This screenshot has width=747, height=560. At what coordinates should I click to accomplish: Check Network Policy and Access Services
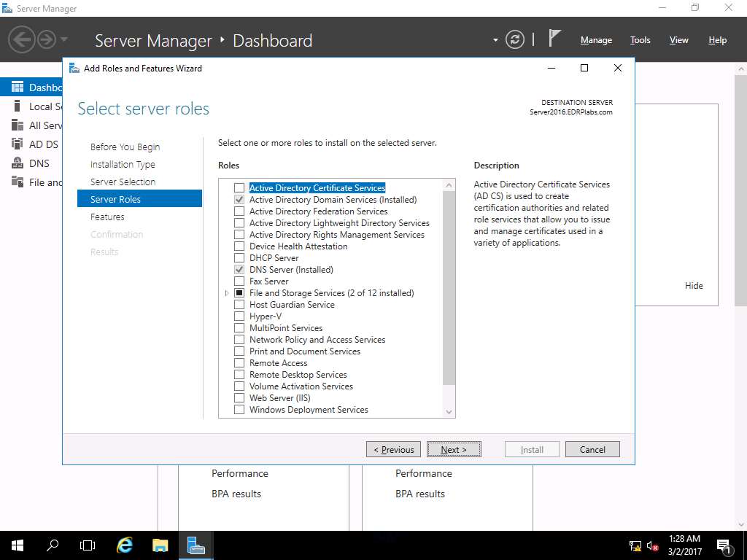tap(239, 340)
